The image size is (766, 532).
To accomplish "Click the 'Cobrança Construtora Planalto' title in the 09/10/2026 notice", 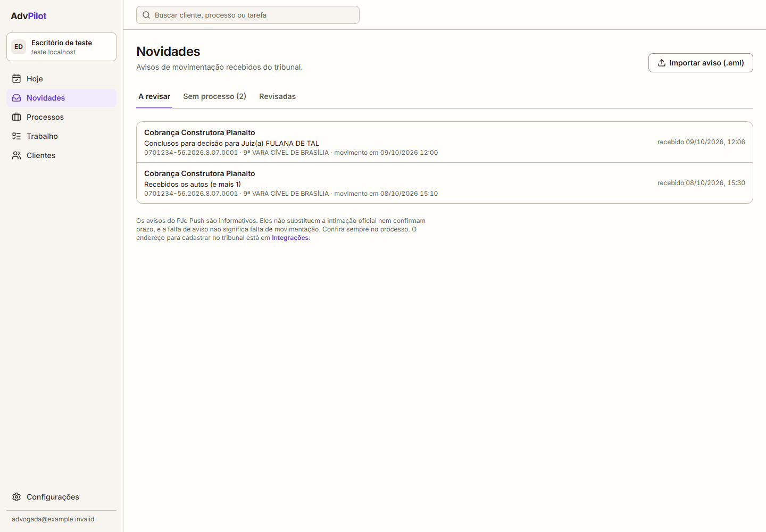I will point(199,132).
